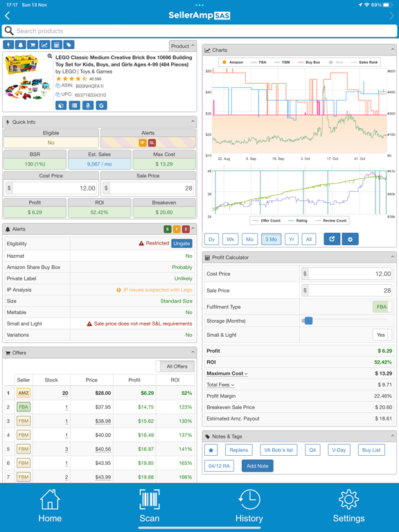This screenshot has width=399, height=532.
Task: Search the product on Google via the G icon
Action: pyautogui.click(x=101, y=105)
